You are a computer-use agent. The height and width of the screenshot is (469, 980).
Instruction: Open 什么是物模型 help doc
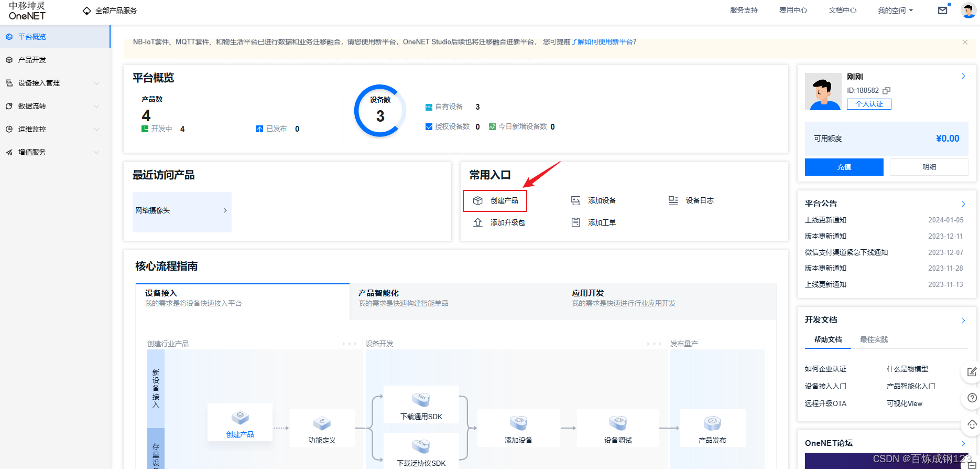tap(907, 369)
